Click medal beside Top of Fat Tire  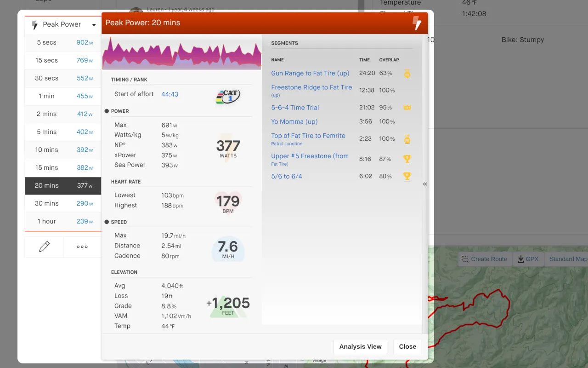tap(407, 139)
